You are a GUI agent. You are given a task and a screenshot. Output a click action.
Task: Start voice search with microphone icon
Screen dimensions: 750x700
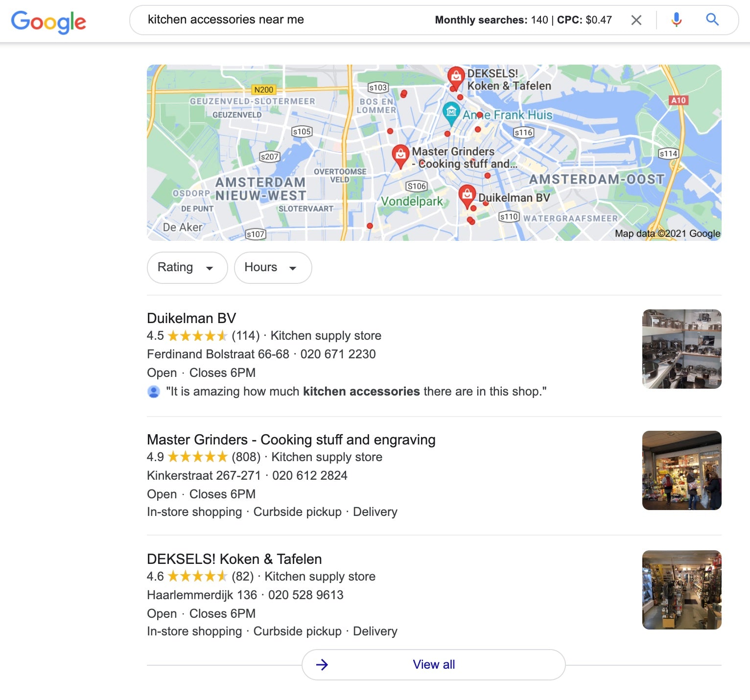point(676,20)
